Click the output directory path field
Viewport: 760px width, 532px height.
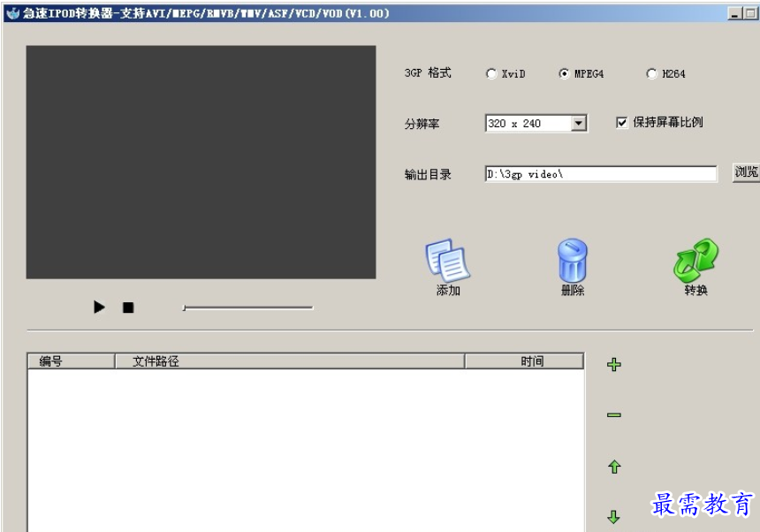click(x=601, y=174)
